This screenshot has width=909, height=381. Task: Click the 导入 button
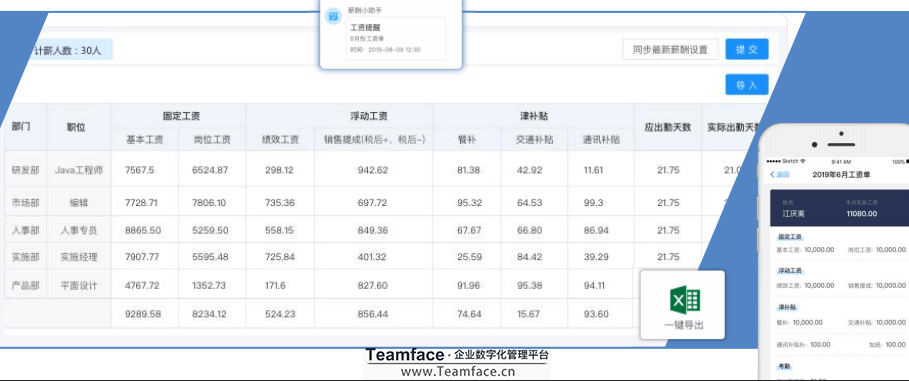pyautogui.click(x=747, y=85)
